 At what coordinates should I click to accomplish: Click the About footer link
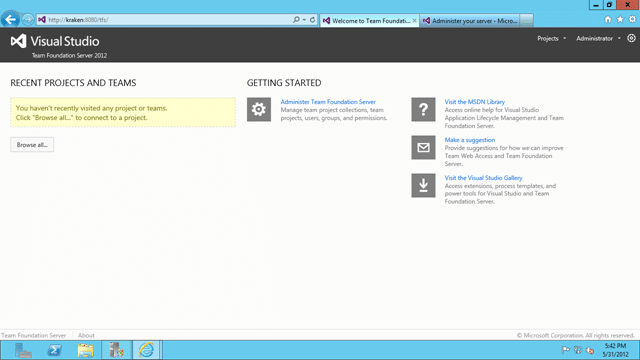click(86, 335)
